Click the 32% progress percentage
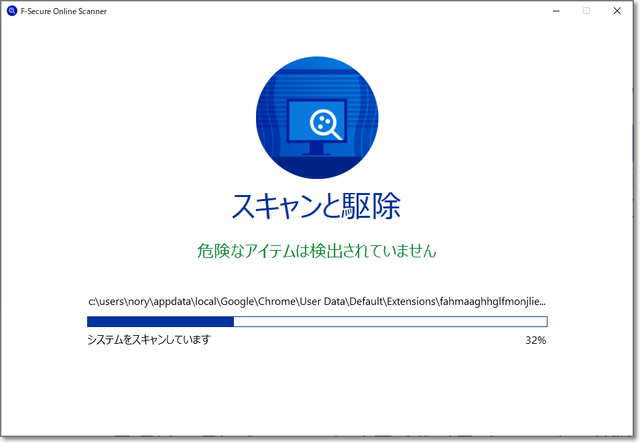This screenshot has width=640, height=443. 535,340
